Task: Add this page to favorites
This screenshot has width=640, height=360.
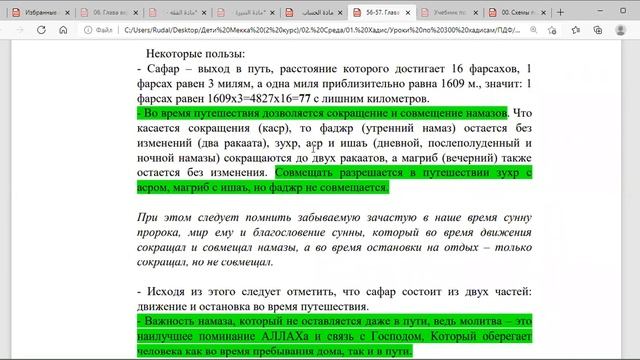Action: click(x=552, y=30)
